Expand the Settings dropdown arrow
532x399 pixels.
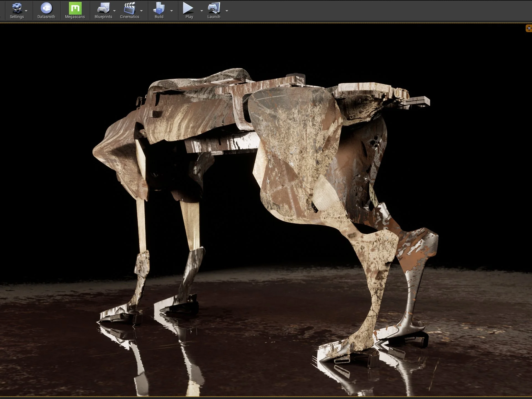click(26, 11)
